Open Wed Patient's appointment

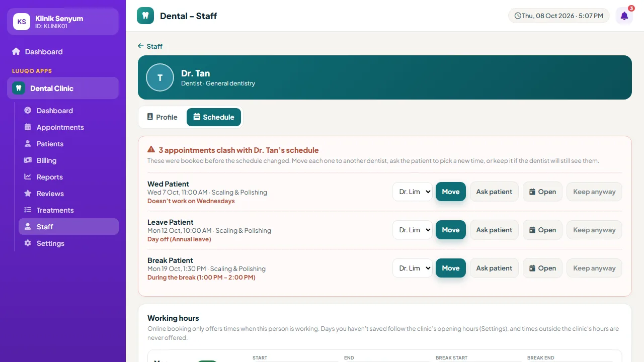(x=542, y=192)
